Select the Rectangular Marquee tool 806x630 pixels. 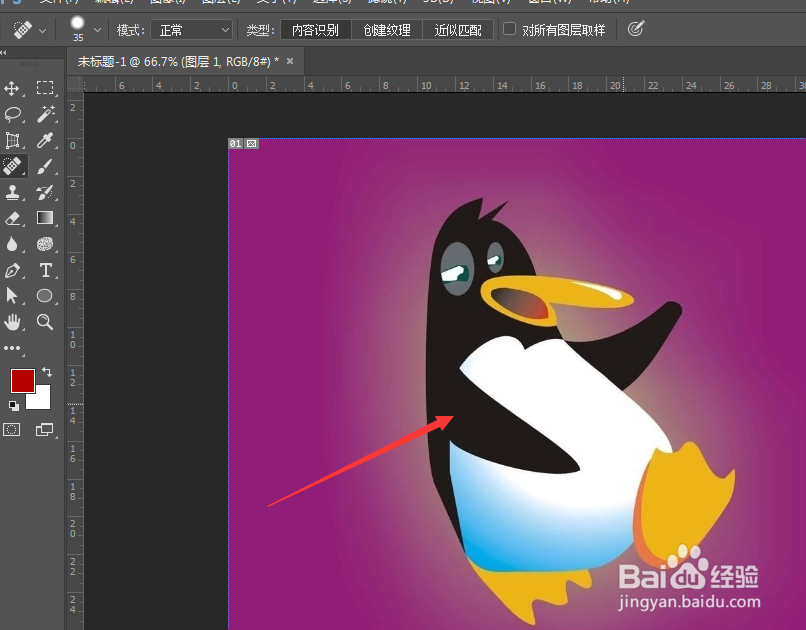click(45, 88)
